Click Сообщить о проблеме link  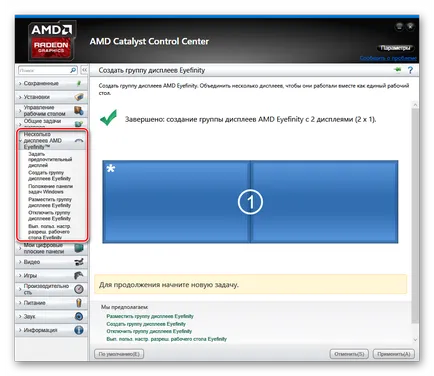click(388, 58)
